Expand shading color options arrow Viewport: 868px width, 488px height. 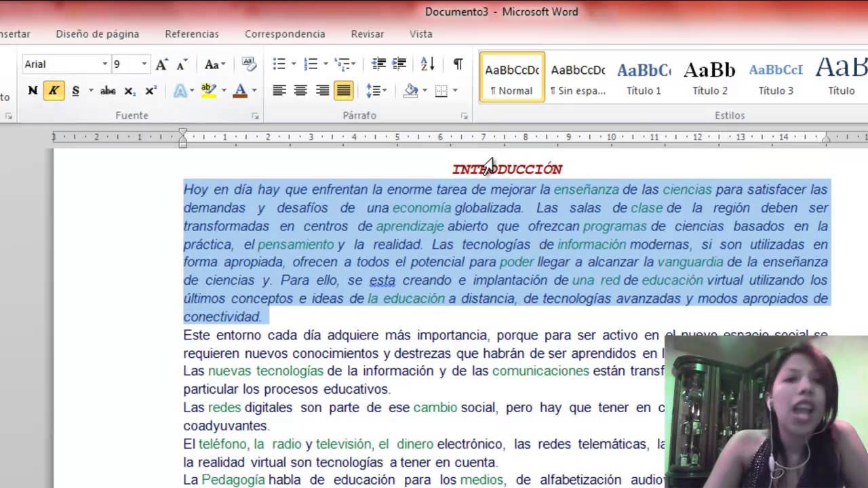click(424, 90)
